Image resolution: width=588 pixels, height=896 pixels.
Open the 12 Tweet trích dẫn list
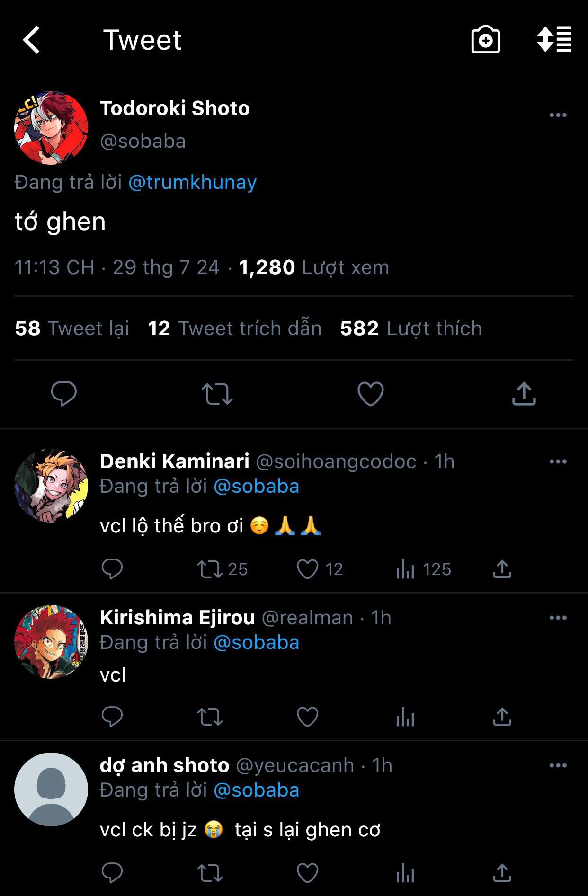(x=234, y=328)
